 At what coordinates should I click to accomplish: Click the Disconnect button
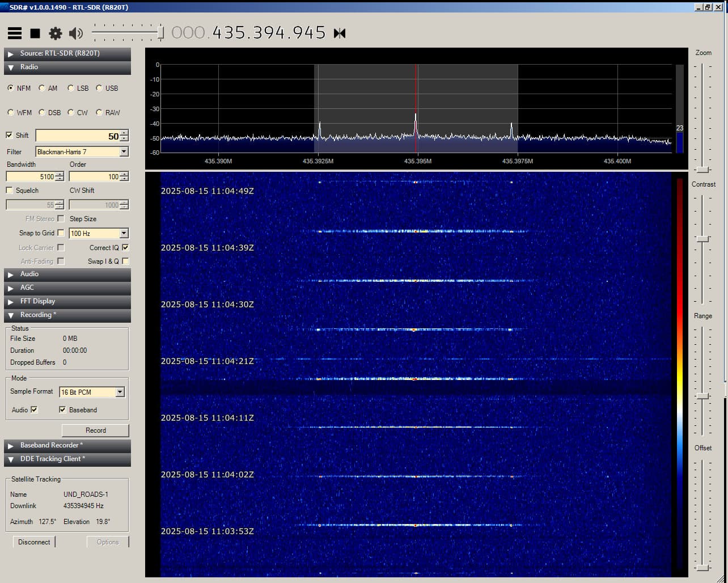(x=34, y=542)
